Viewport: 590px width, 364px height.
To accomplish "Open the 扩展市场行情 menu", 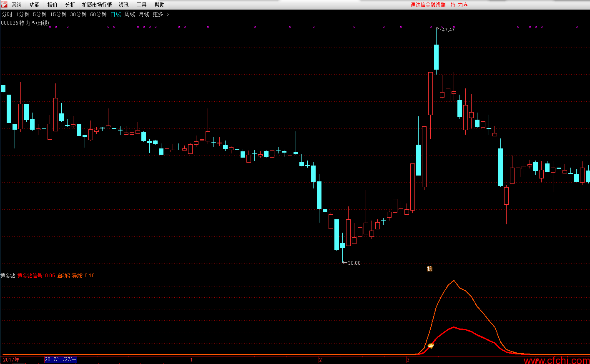I will [x=97, y=5].
